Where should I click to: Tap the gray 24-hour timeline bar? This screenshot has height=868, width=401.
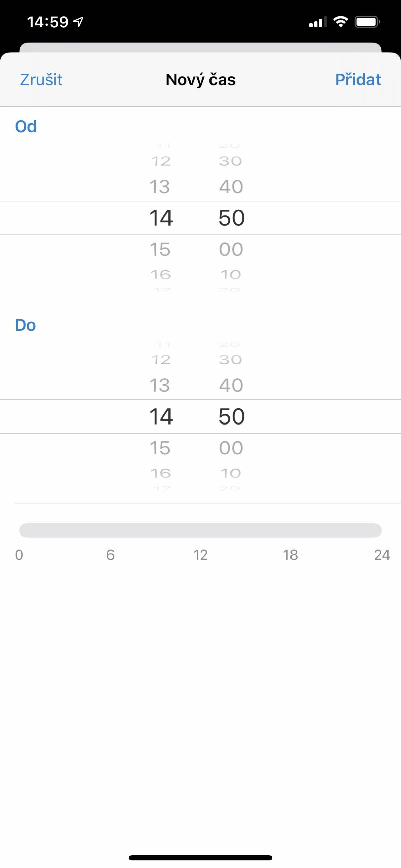[200, 530]
